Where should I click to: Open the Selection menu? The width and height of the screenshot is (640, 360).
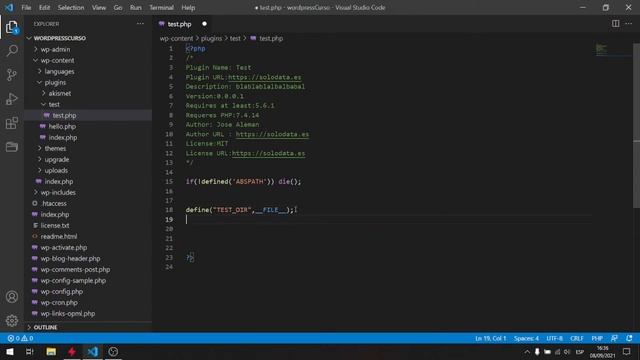(71, 7)
